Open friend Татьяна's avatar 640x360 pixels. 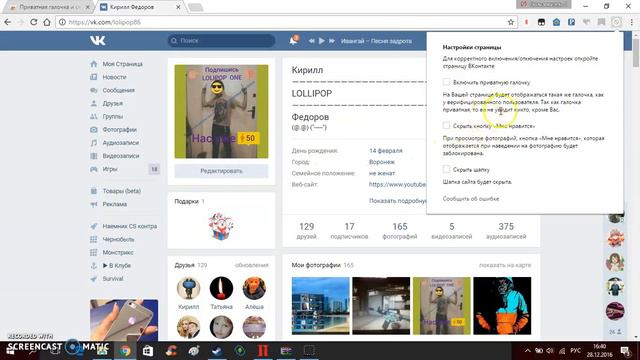coord(221,289)
